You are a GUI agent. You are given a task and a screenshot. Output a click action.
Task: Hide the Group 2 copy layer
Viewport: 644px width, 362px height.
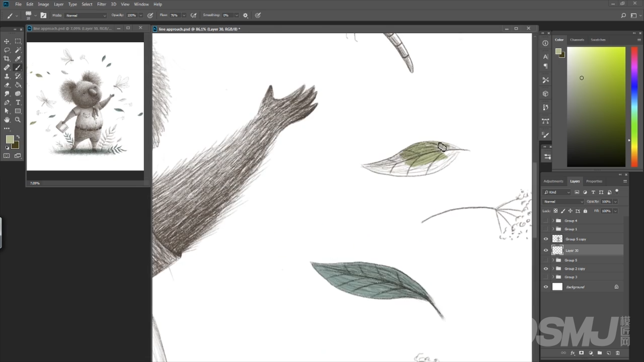pos(546,268)
